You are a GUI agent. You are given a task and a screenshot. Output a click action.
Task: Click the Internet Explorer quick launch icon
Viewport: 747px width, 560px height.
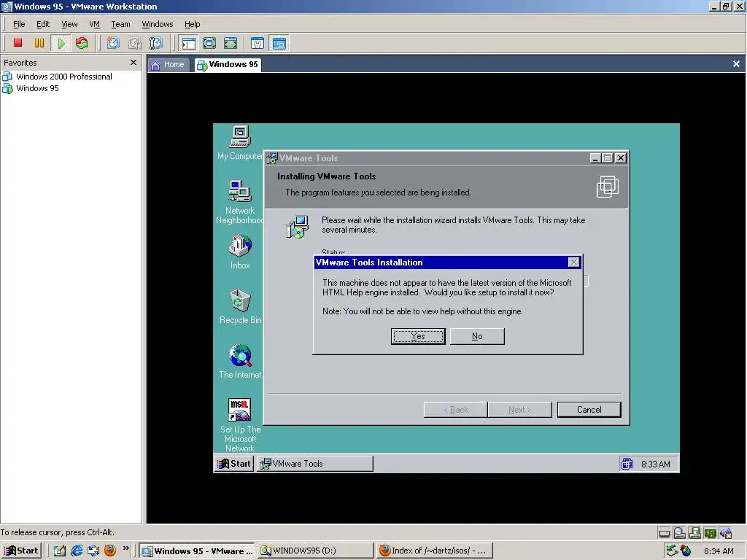[77, 551]
